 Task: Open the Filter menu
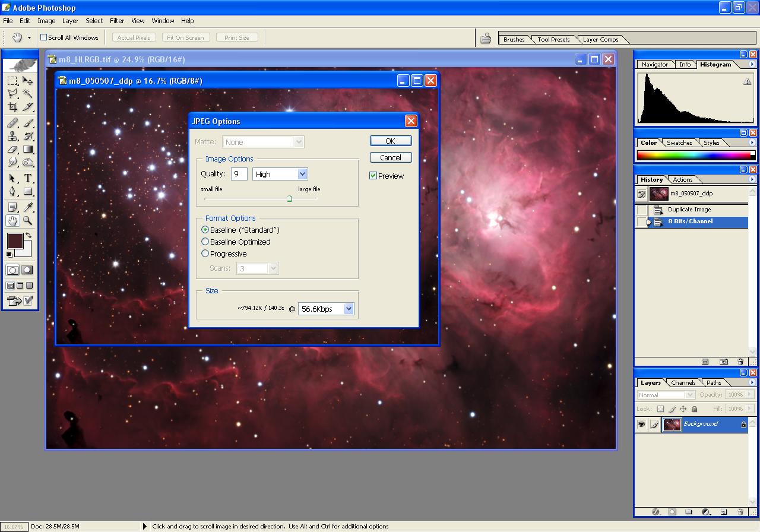click(x=117, y=21)
